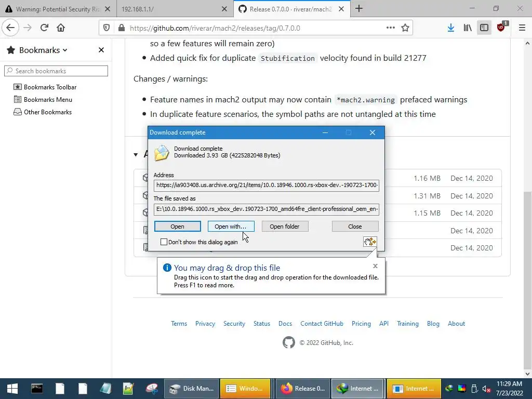
Task: Switch to the Warning: Potential Security Risk tab
Action: [x=58, y=9]
